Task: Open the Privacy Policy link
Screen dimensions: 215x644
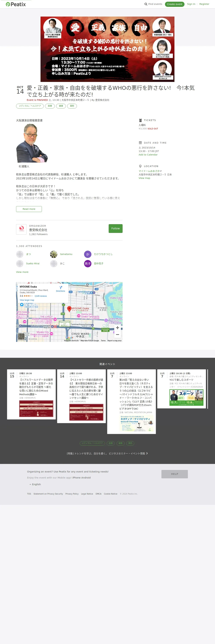Action: [x=72, y=494]
